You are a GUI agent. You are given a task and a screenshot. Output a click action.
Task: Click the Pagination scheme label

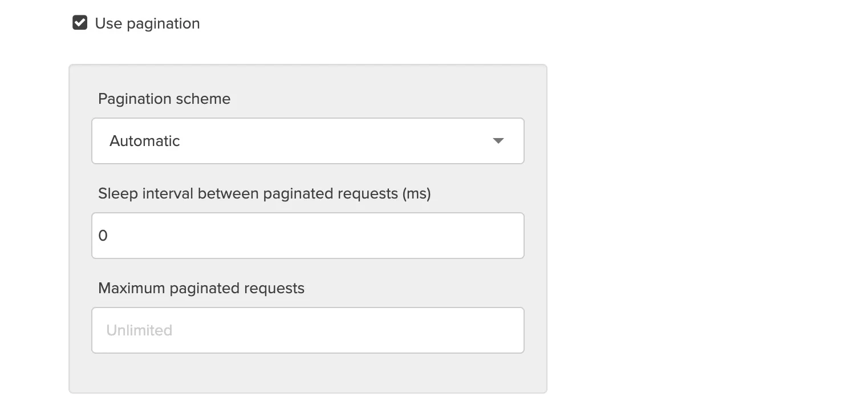[164, 98]
